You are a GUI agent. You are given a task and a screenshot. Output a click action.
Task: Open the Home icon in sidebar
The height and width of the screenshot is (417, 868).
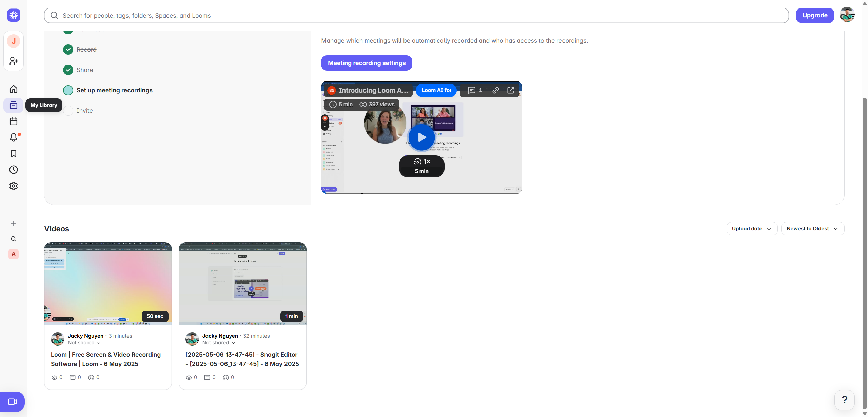click(14, 89)
